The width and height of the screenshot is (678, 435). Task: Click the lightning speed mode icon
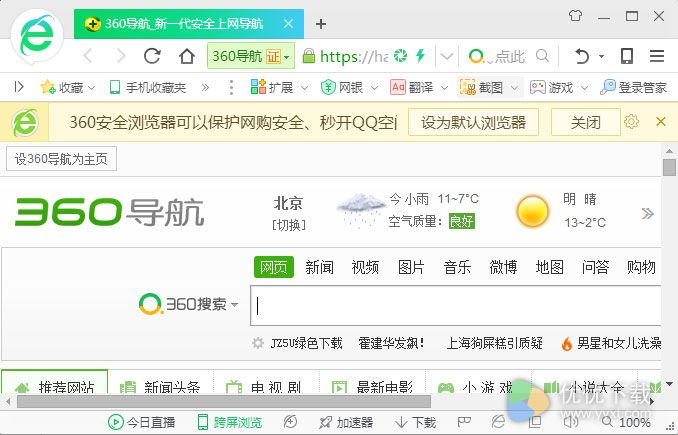tap(420, 56)
